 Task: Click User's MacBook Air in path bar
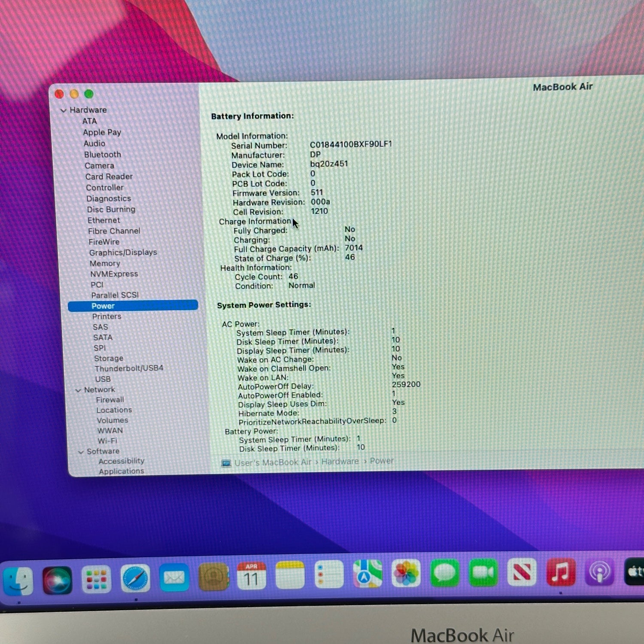click(273, 462)
